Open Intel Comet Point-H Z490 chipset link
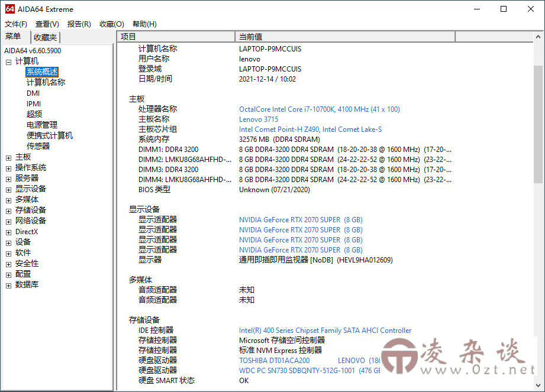Viewport: 545px width, 392px height. [x=311, y=129]
